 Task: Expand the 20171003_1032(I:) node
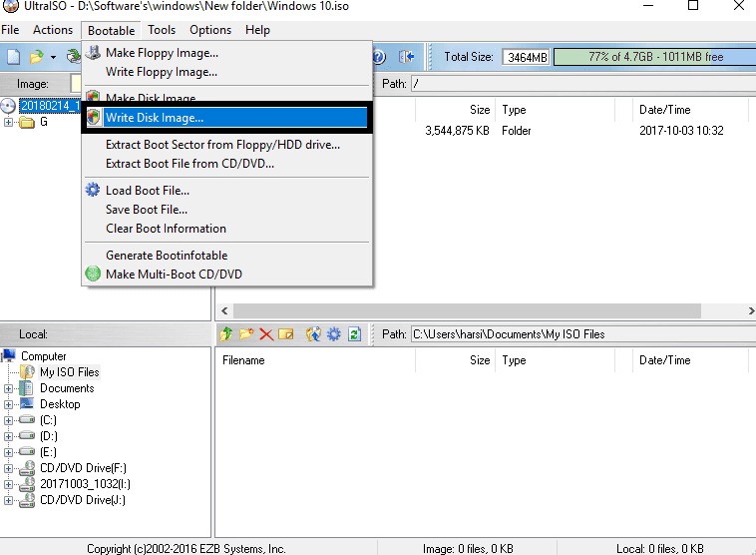(8, 484)
